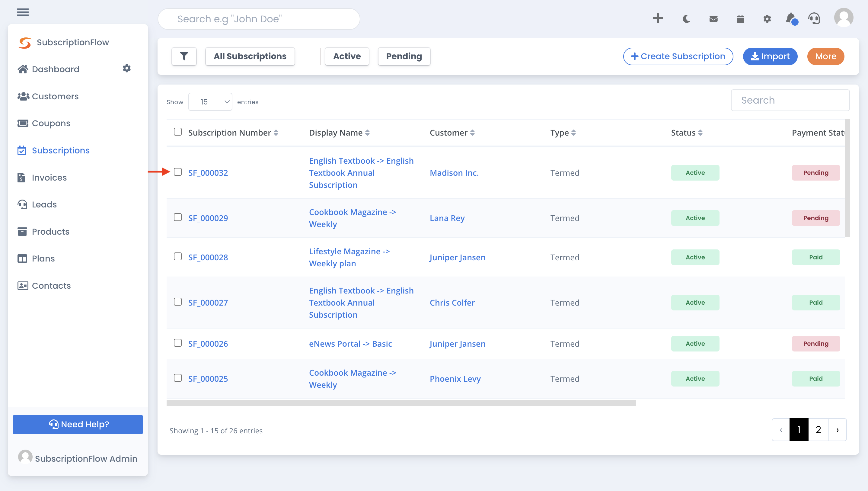Open eNews Portal -> Basic link
This screenshot has height=491, width=868.
click(350, 344)
